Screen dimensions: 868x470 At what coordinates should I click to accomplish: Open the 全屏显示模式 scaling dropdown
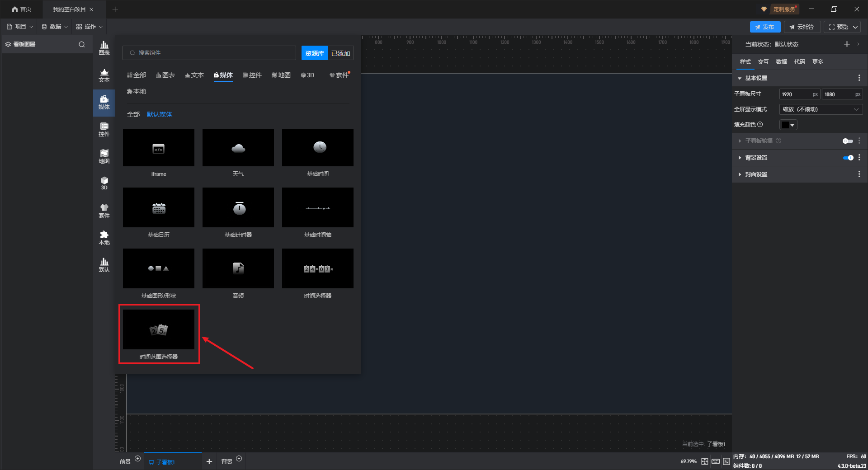coord(821,109)
